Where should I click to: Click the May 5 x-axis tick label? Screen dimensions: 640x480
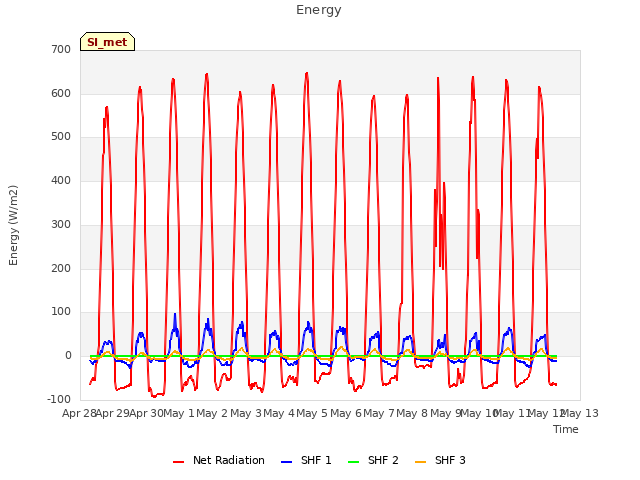[x=312, y=413]
